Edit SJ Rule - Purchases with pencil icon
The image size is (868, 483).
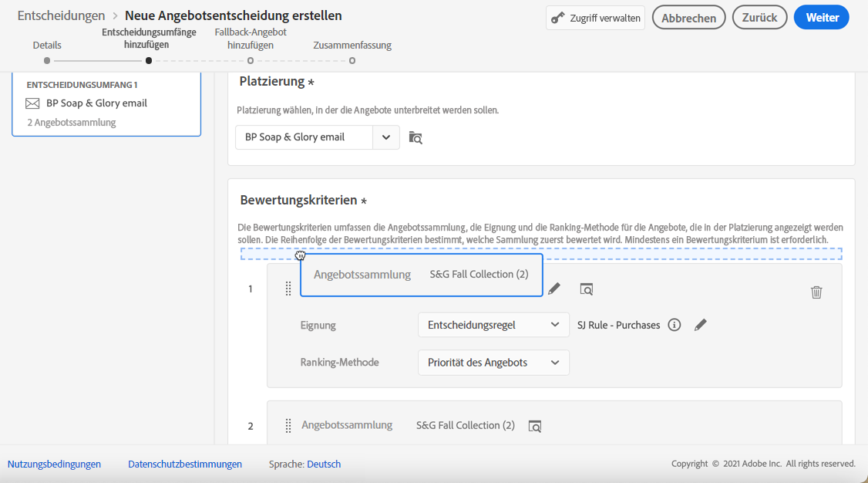coord(700,325)
